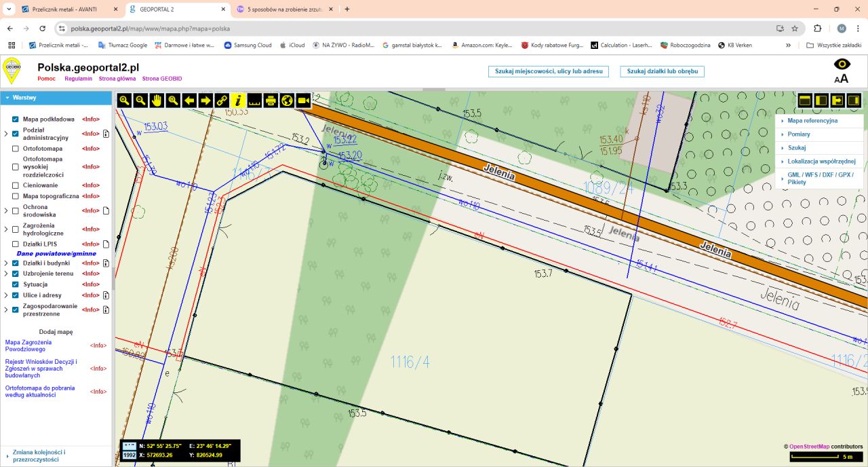Uncheck the Mapa podkładowa layer

click(16, 119)
